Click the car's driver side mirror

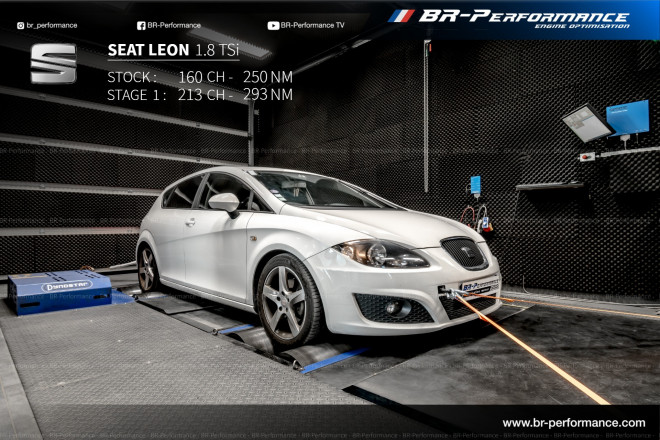(225, 202)
